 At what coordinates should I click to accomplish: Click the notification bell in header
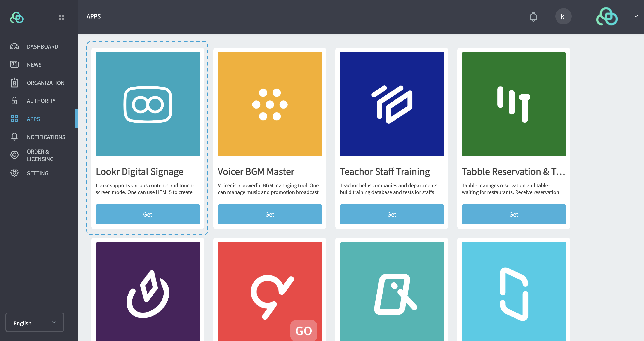[533, 17]
